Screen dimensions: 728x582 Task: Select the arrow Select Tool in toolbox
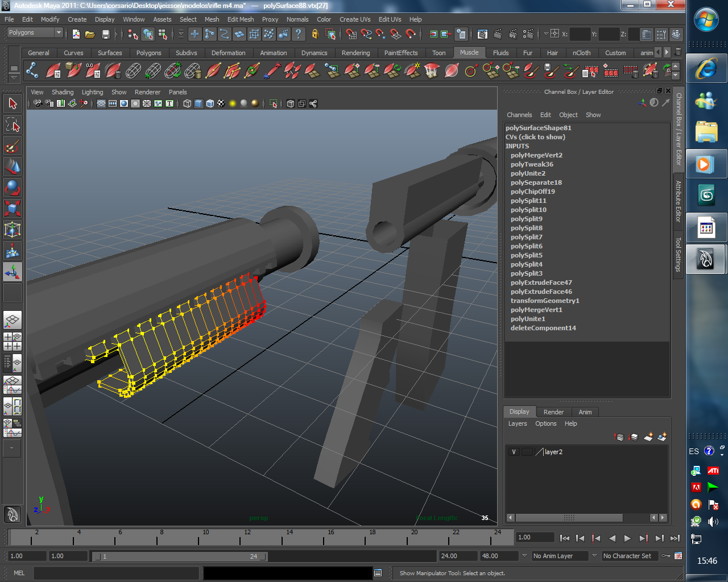pyautogui.click(x=13, y=103)
